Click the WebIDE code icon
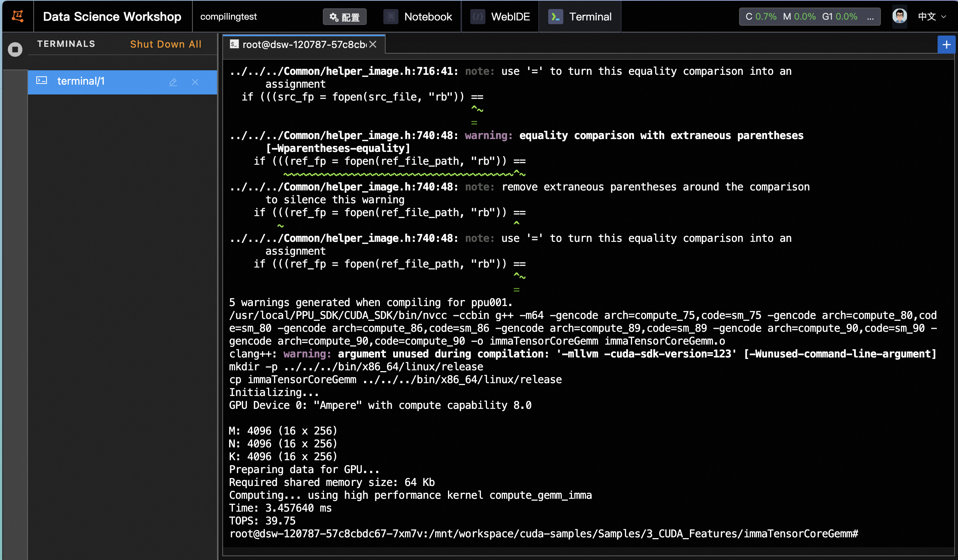 coord(477,17)
